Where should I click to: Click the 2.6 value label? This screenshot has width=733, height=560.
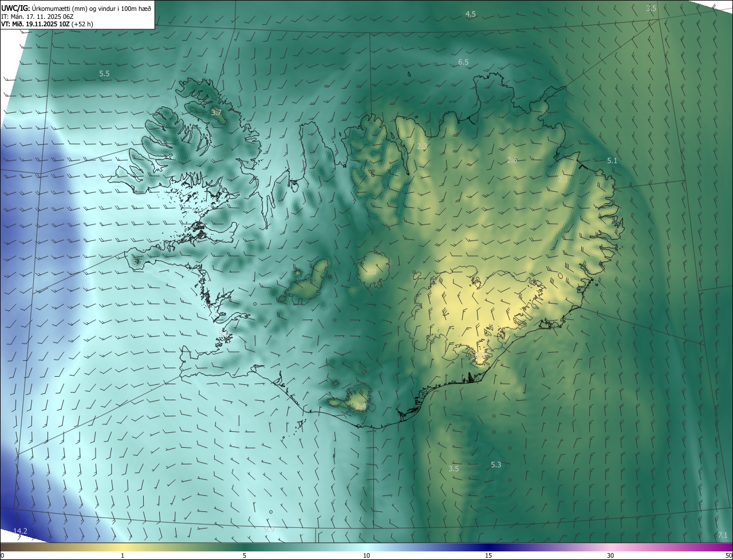point(512,160)
